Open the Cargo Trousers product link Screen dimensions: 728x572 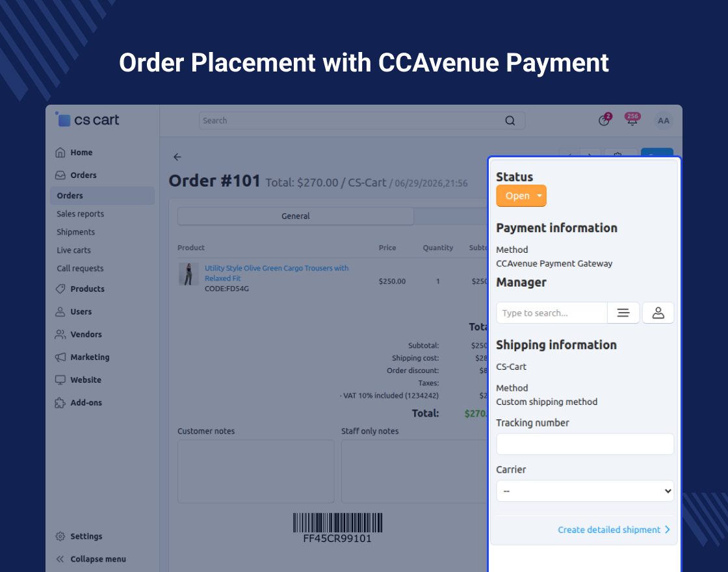click(x=276, y=273)
